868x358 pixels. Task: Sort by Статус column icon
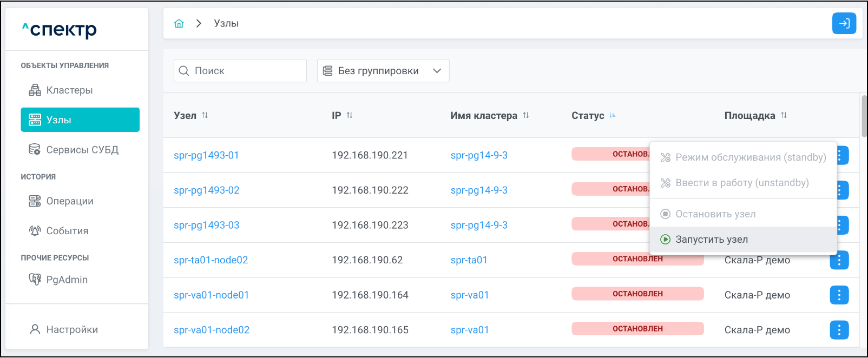(613, 115)
